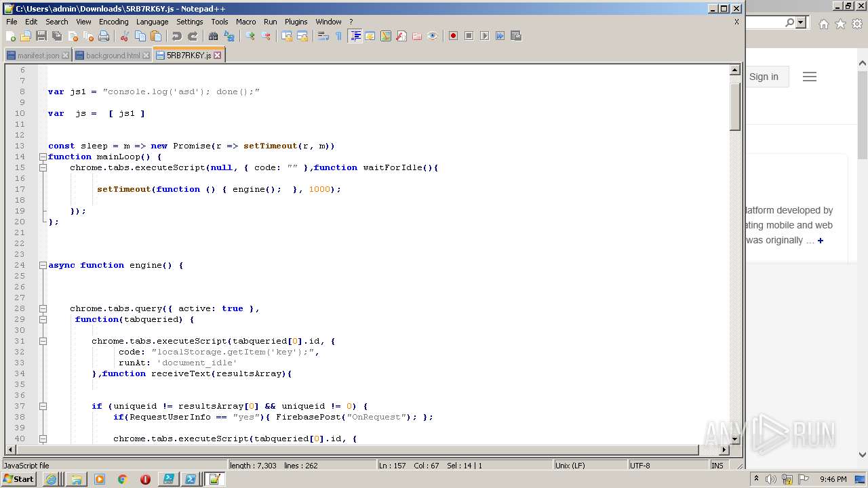This screenshot has height=488, width=868.
Task: Click the Paste clipboard icon
Action: (x=156, y=36)
